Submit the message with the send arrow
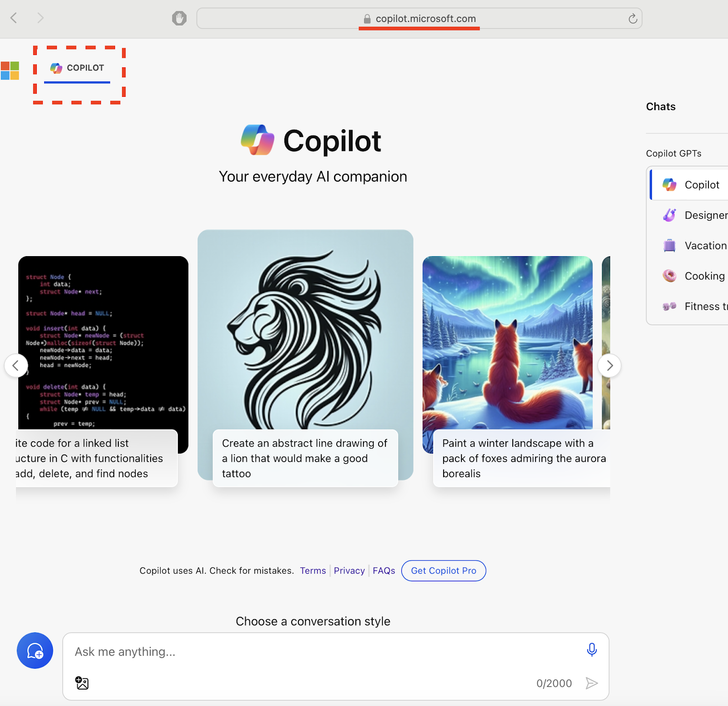 pos(591,683)
